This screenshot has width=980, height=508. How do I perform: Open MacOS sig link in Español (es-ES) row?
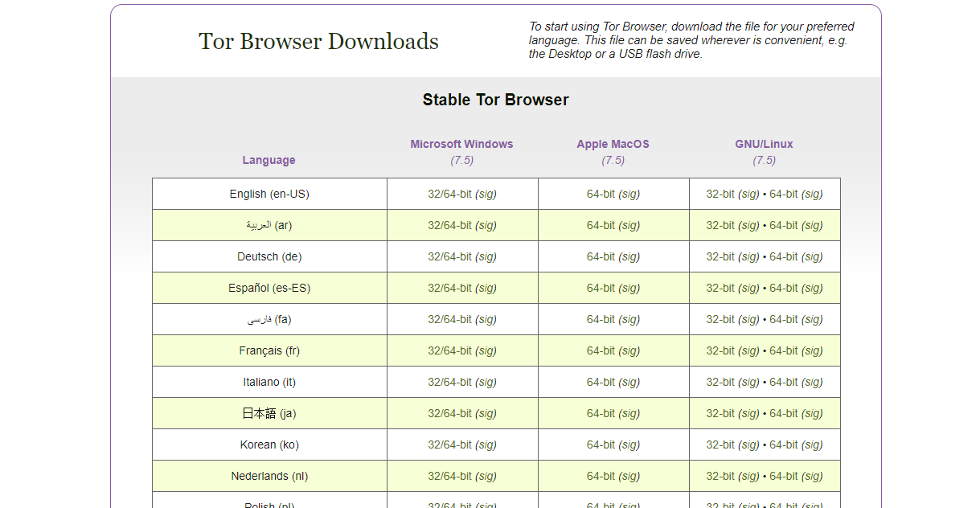tap(629, 288)
